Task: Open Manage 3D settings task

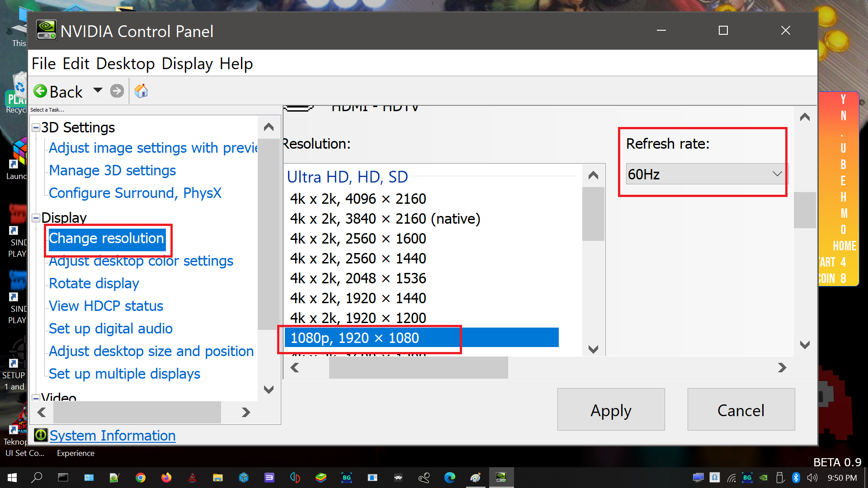Action: coord(112,170)
